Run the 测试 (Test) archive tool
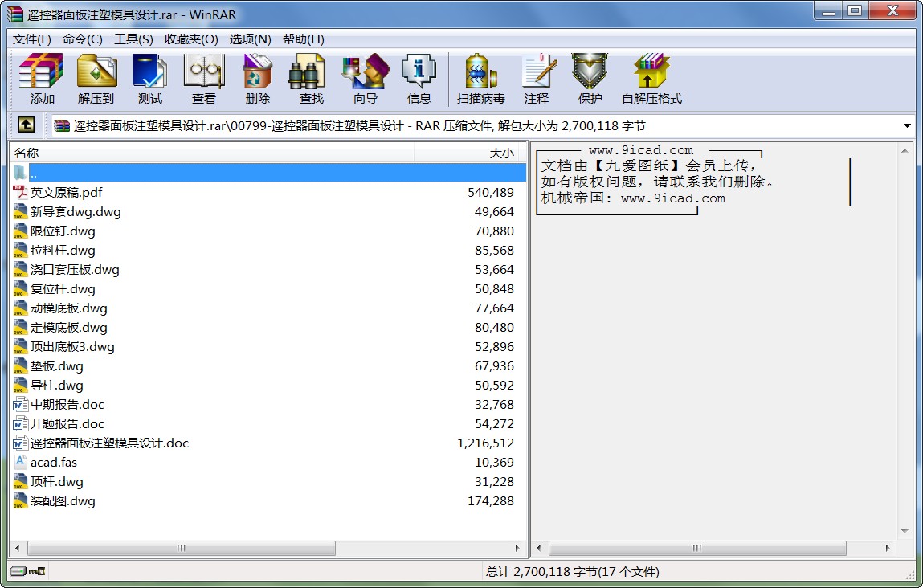The height and width of the screenshot is (588, 923). 150,78
